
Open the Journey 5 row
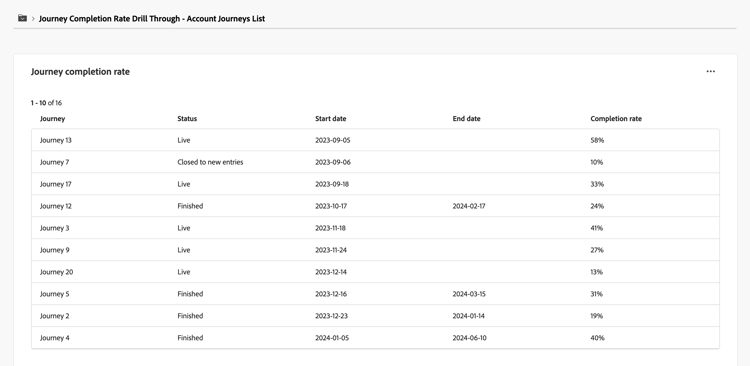375,294
